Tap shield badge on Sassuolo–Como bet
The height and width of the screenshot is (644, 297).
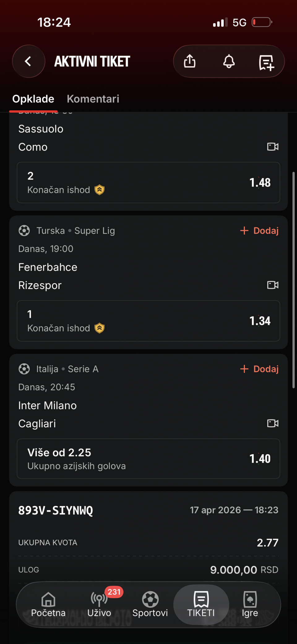(x=100, y=190)
